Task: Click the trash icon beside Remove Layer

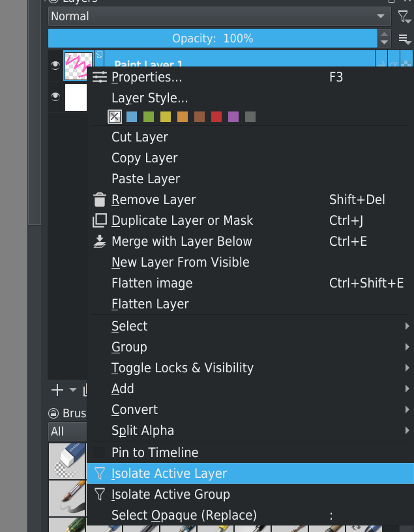Action: 99,199
